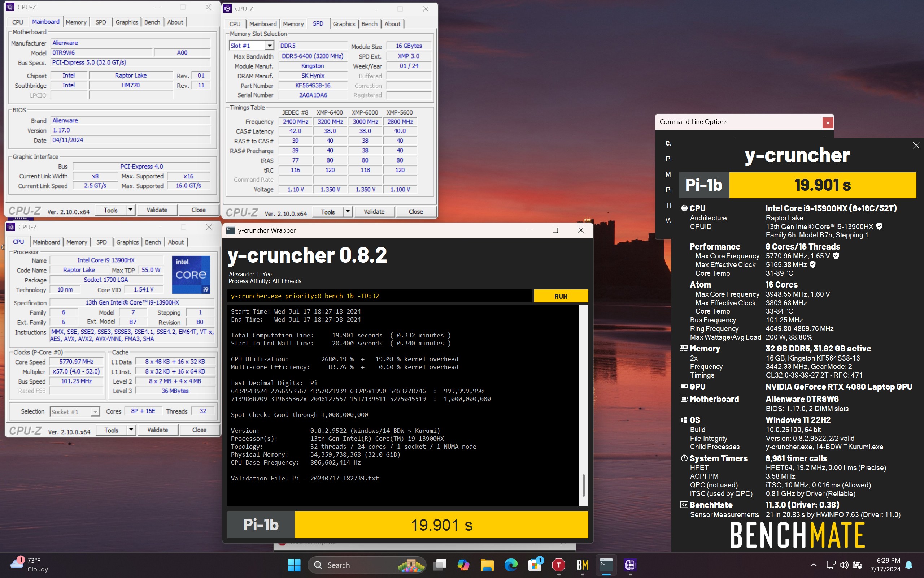This screenshot has height=578, width=924.
Task: Click Close button in the CPU tab CPU-Z window
Action: 199,430
